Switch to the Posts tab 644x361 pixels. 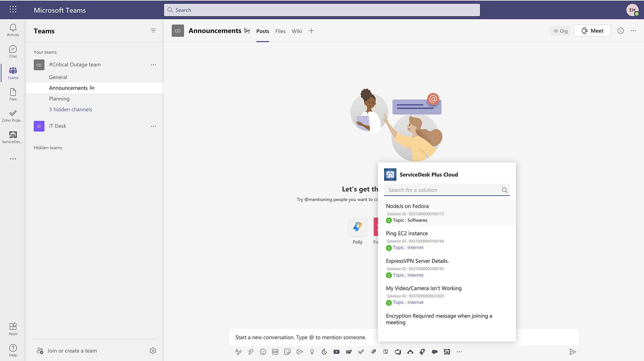point(263,31)
